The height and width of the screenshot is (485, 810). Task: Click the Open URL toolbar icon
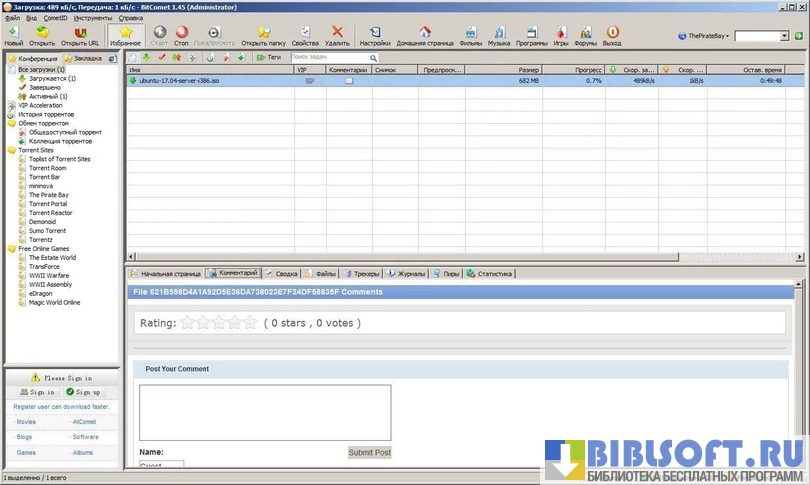(80, 35)
